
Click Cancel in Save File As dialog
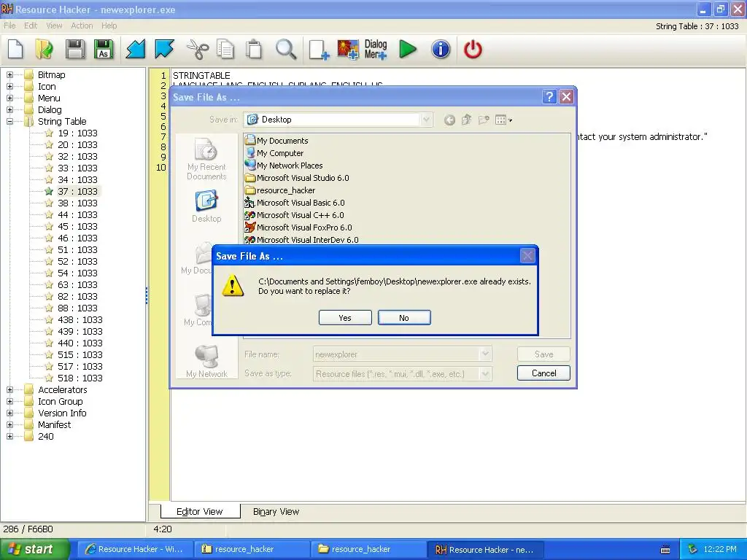point(543,373)
